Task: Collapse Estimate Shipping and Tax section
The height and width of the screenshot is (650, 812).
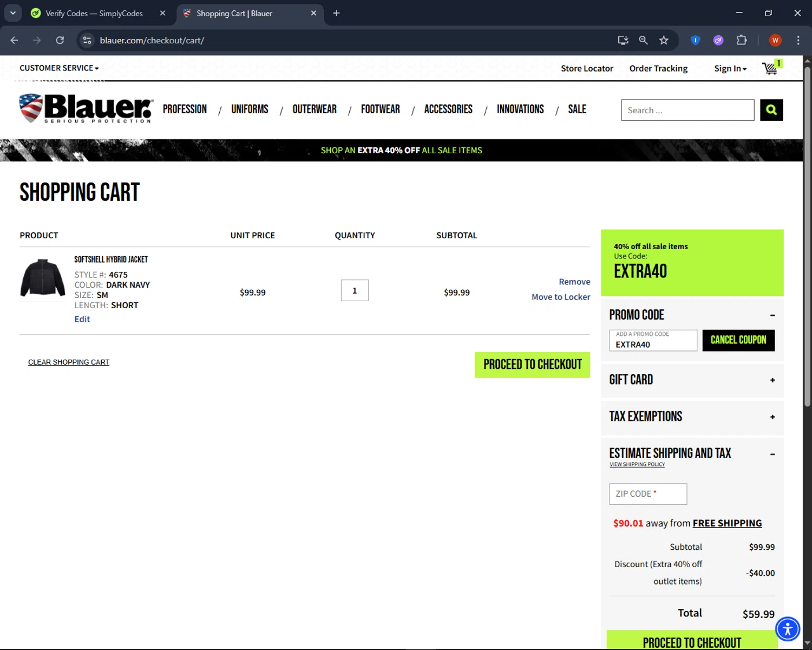Action: point(772,454)
